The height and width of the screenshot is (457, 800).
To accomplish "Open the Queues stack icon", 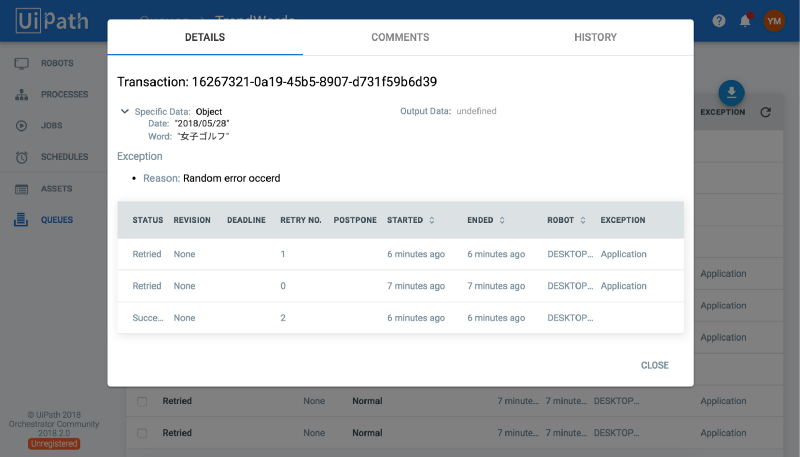I will 21,220.
